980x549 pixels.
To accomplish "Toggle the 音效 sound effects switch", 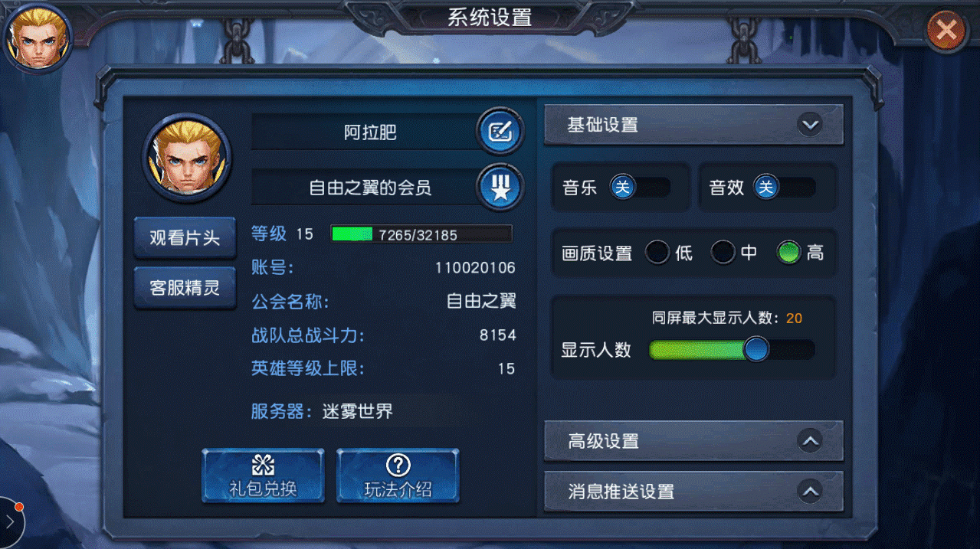I will click(785, 187).
